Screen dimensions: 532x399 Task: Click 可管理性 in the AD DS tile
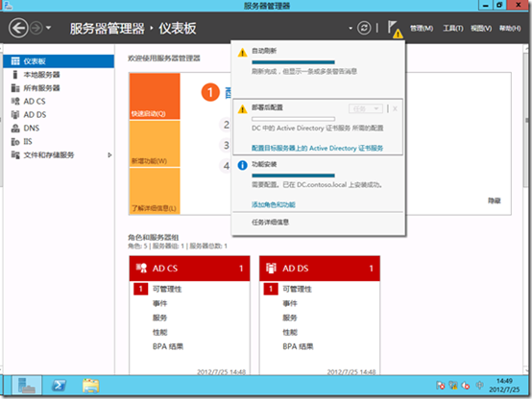click(x=297, y=289)
